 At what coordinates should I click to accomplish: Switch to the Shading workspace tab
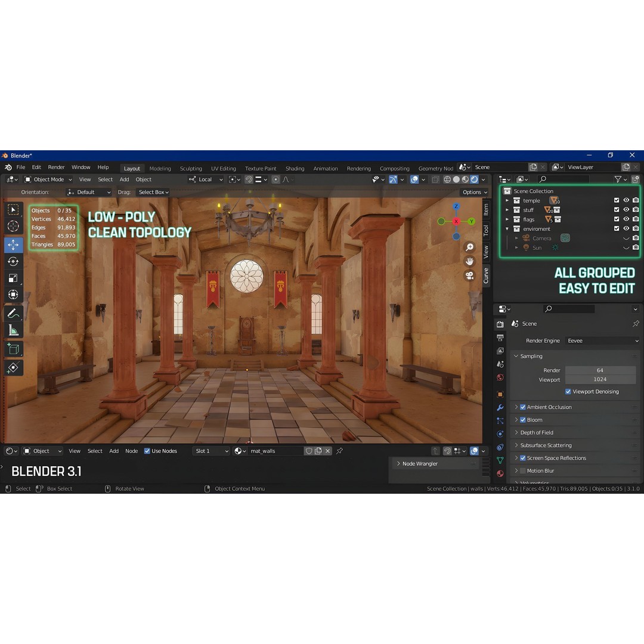pyautogui.click(x=295, y=168)
